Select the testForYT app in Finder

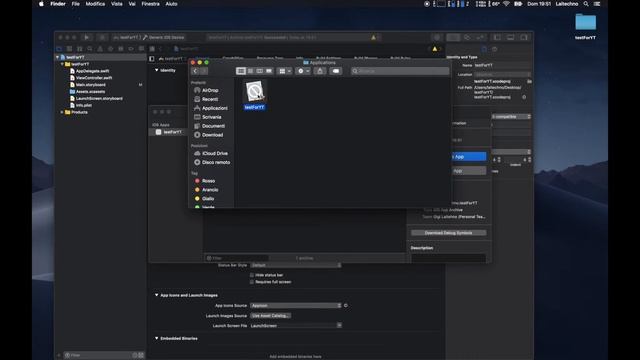(x=255, y=95)
